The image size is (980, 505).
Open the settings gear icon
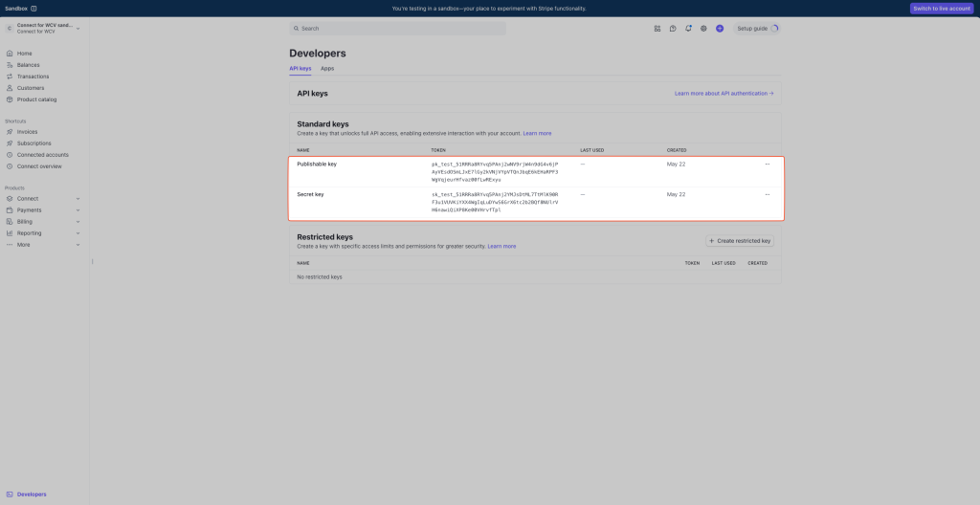703,29
